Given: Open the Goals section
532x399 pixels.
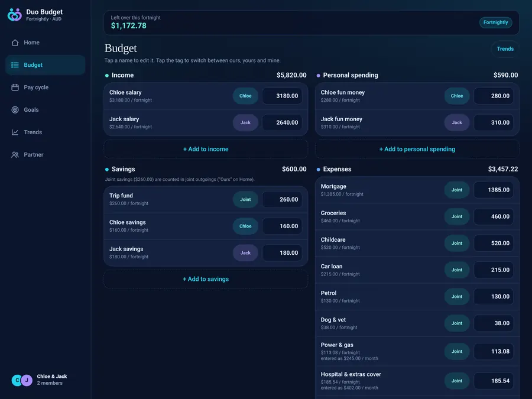Looking at the screenshot, I should click(x=45, y=109).
